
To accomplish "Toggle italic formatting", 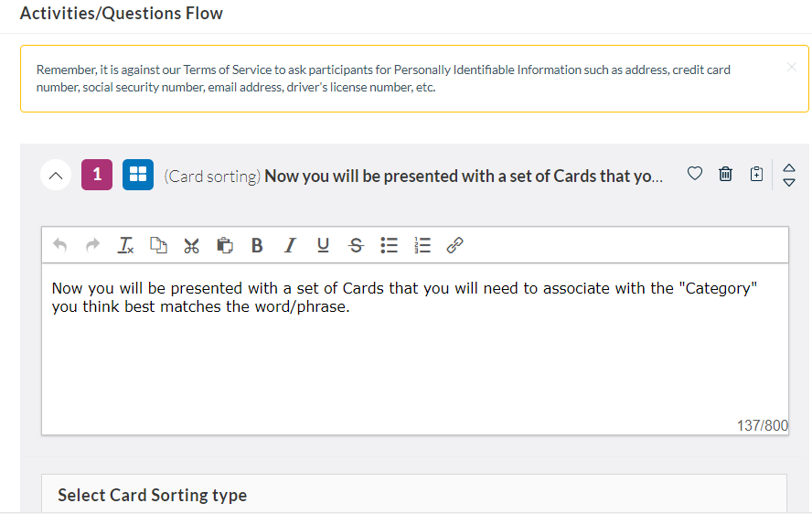I will click(x=290, y=245).
